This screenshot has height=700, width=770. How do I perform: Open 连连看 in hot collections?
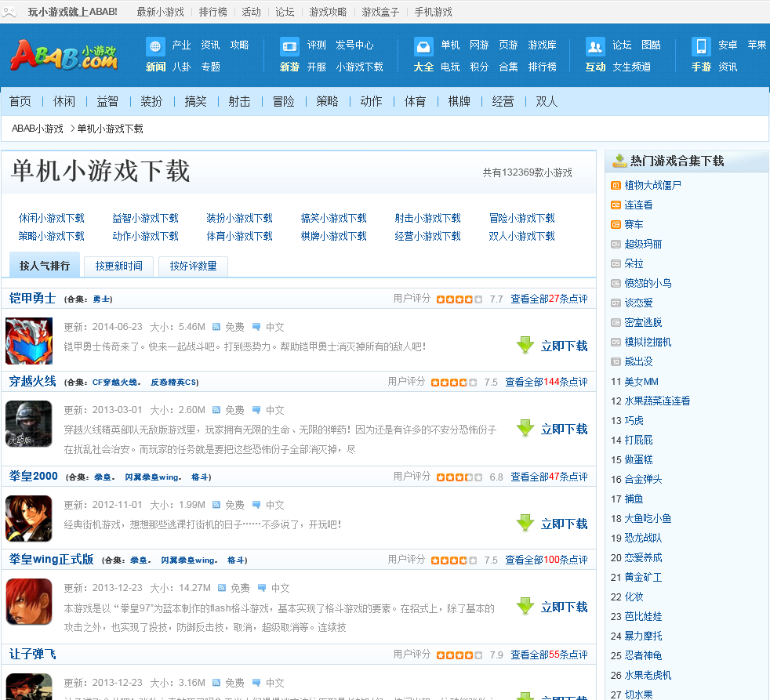coord(638,205)
